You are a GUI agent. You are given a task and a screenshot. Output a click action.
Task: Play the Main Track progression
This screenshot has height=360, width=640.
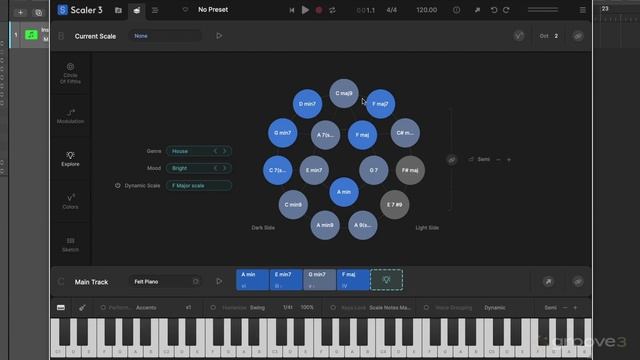(219, 281)
